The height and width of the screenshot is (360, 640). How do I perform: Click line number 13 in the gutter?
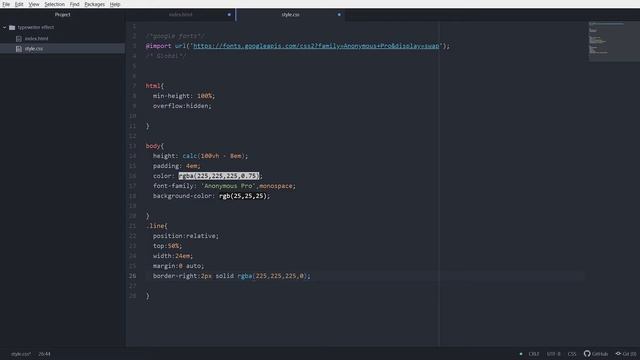[132, 146]
